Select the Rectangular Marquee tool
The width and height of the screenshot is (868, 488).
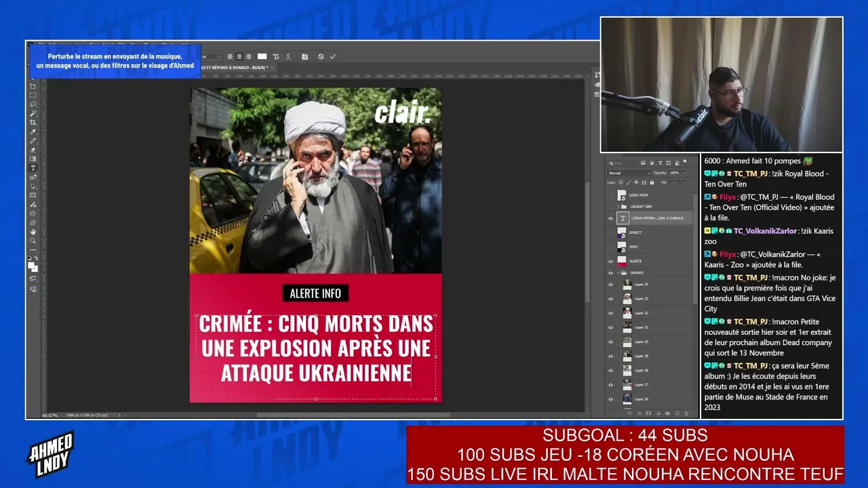33,96
